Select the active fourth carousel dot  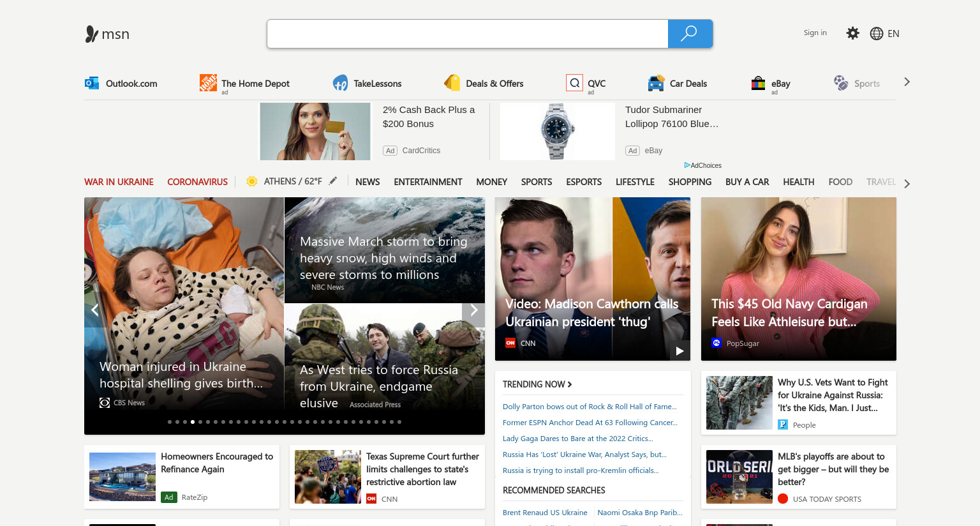193,422
